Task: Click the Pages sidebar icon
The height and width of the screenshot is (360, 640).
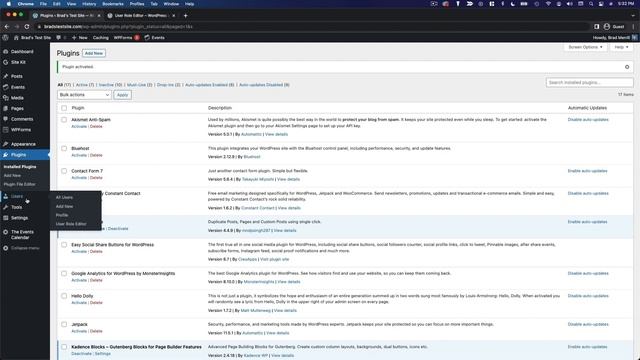Action: pyautogui.click(x=6, y=109)
